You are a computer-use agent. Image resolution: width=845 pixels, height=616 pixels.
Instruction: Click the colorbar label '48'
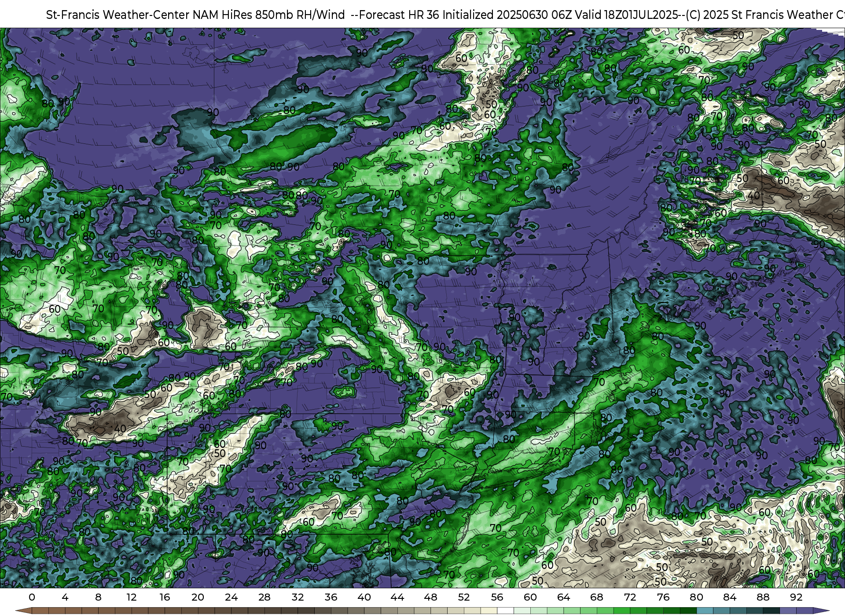[x=430, y=597]
